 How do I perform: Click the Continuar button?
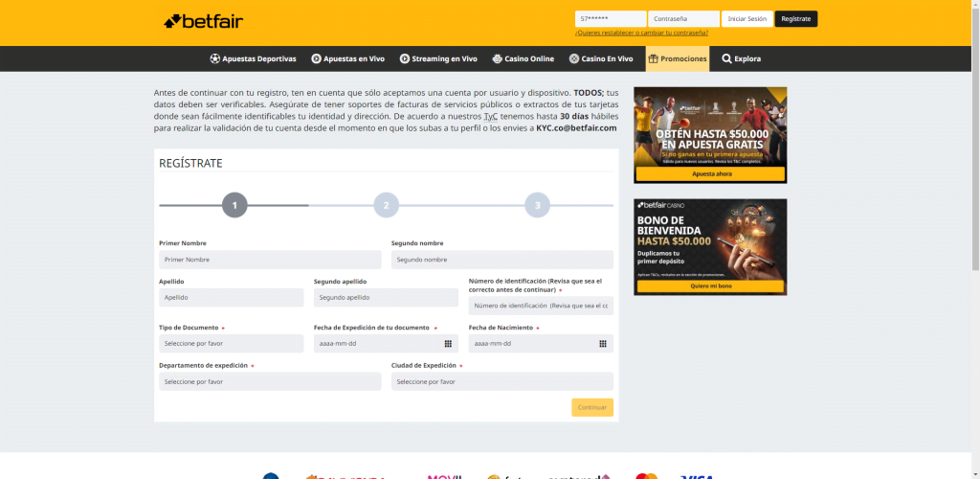592,407
